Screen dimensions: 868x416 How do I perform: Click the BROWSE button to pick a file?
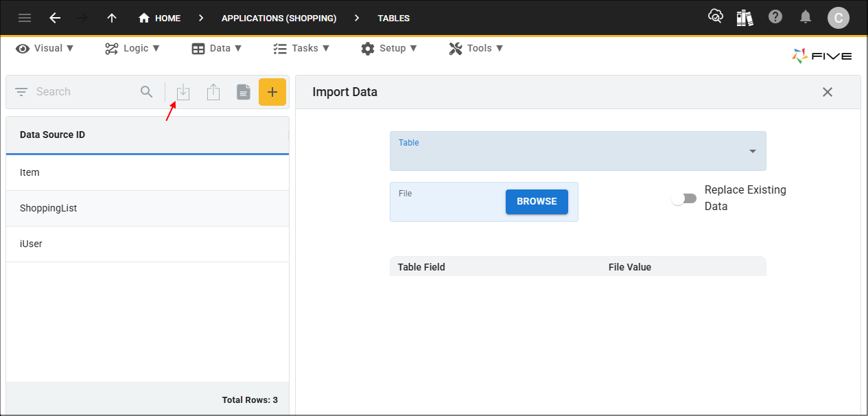pyautogui.click(x=537, y=201)
